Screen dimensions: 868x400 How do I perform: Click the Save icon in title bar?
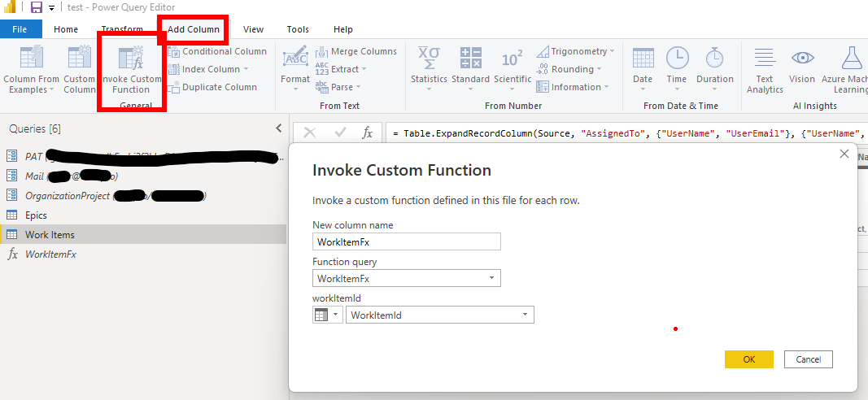point(37,7)
